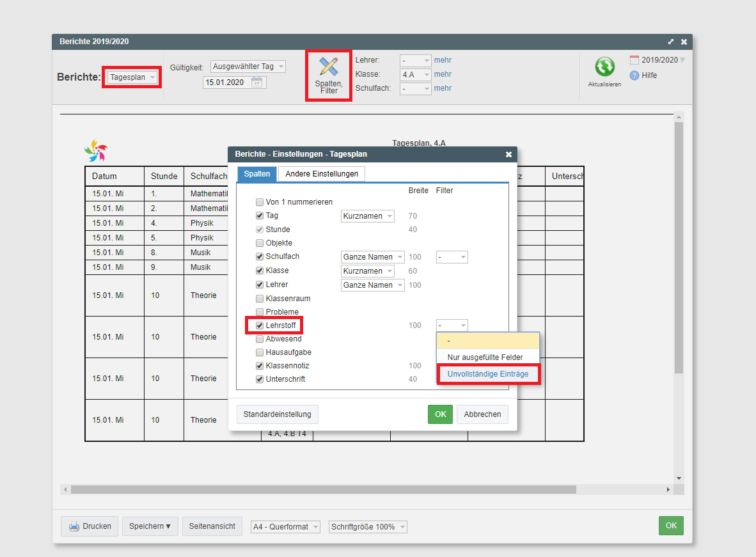Open the Klasse 4.A dropdown
The height and width of the screenshot is (557, 756).
click(x=415, y=74)
